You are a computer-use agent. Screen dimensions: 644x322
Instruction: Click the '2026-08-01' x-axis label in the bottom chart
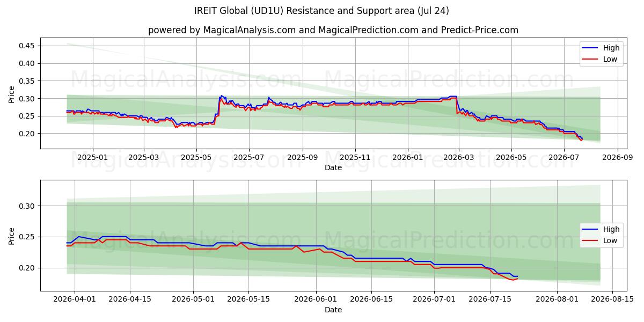(557, 299)
